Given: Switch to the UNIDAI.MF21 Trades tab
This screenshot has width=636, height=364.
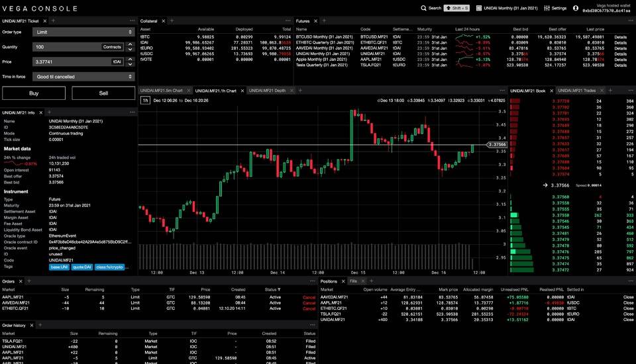Looking at the screenshot, I should coord(576,90).
